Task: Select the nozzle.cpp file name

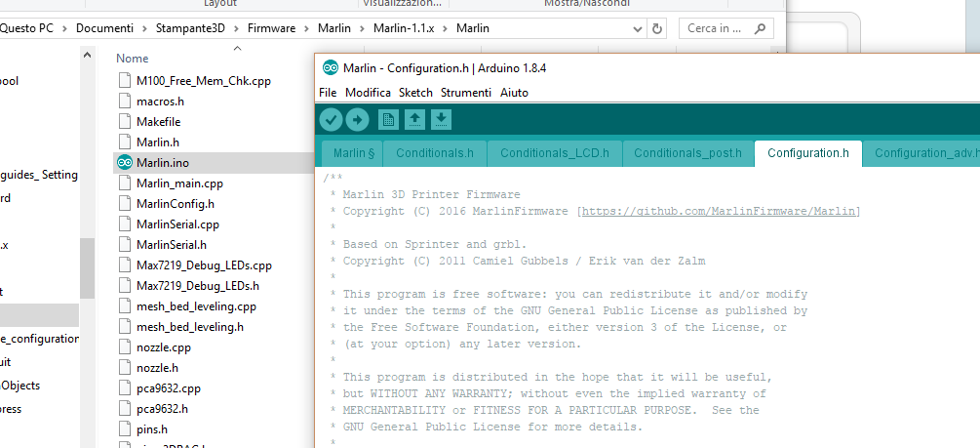Action: (163, 347)
